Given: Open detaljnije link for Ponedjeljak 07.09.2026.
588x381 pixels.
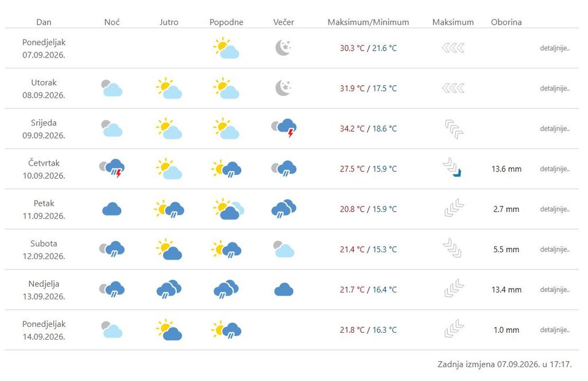Looking at the screenshot, I should coord(555,48).
